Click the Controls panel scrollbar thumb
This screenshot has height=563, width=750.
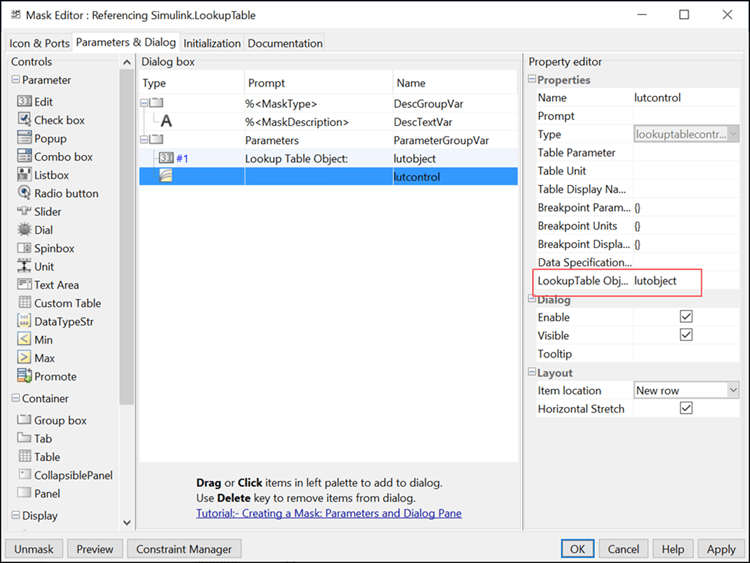(x=126, y=237)
